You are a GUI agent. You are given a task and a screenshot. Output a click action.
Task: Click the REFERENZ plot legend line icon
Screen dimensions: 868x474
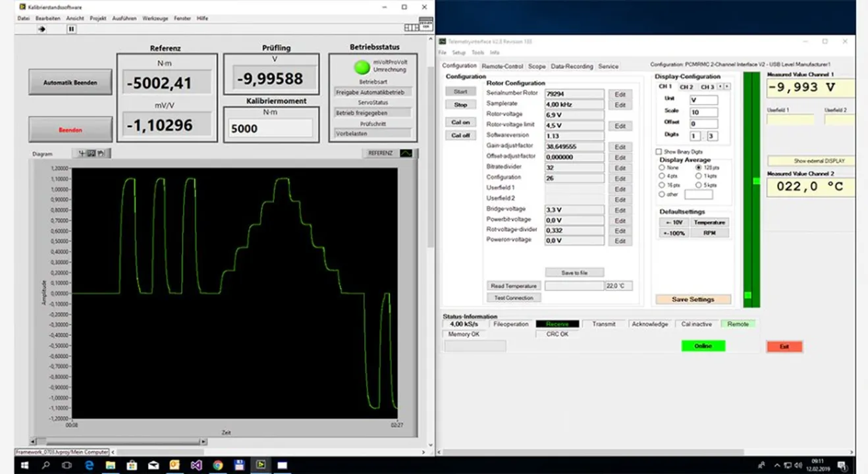tap(406, 153)
